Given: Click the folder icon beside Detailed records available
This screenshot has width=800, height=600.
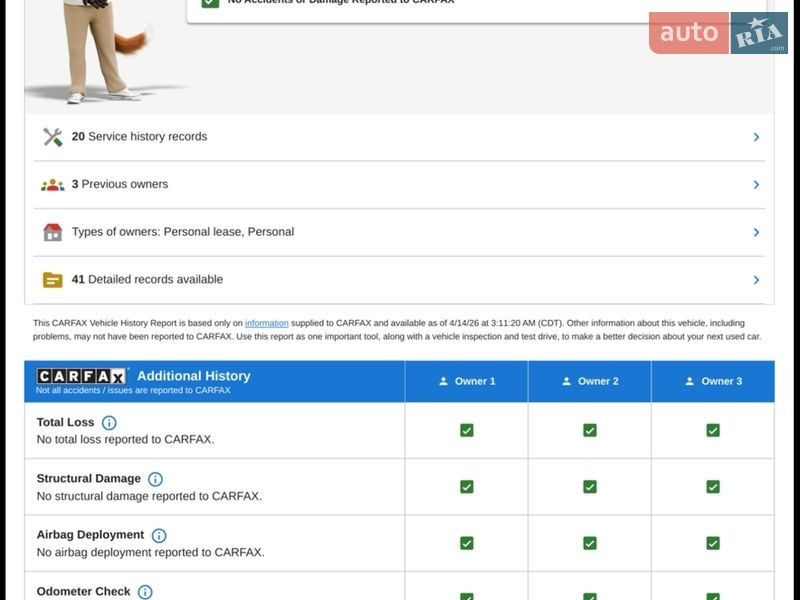Looking at the screenshot, I should pyautogui.click(x=53, y=280).
